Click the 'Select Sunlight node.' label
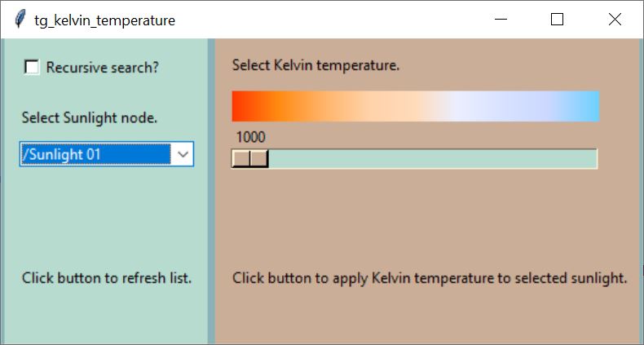The height and width of the screenshot is (345, 644). (90, 118)
